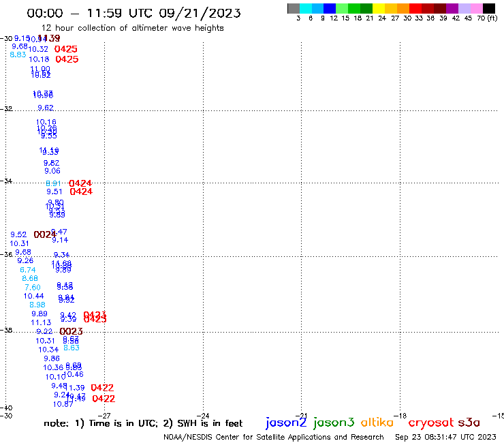Click the lavender swatch in the color scale
The width and height of the screenshot is (504, 443).
(x=464, y=8)
